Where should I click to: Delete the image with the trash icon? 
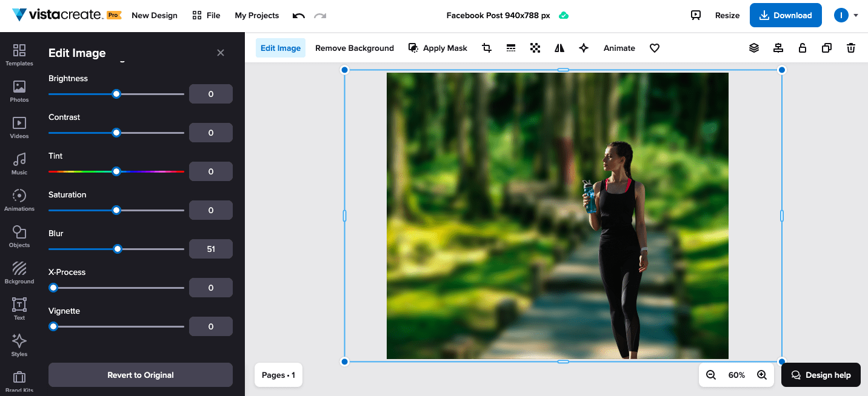click(x=851, y=48)
